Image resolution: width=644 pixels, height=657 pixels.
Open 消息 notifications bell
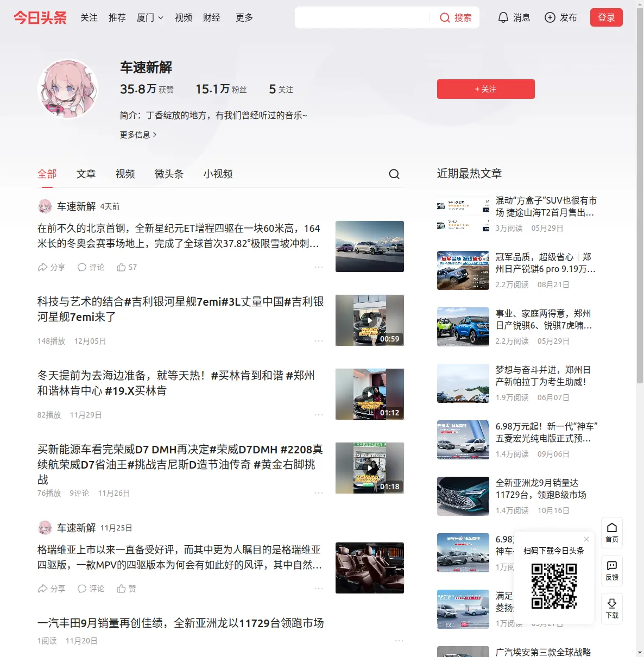[514, 17]
